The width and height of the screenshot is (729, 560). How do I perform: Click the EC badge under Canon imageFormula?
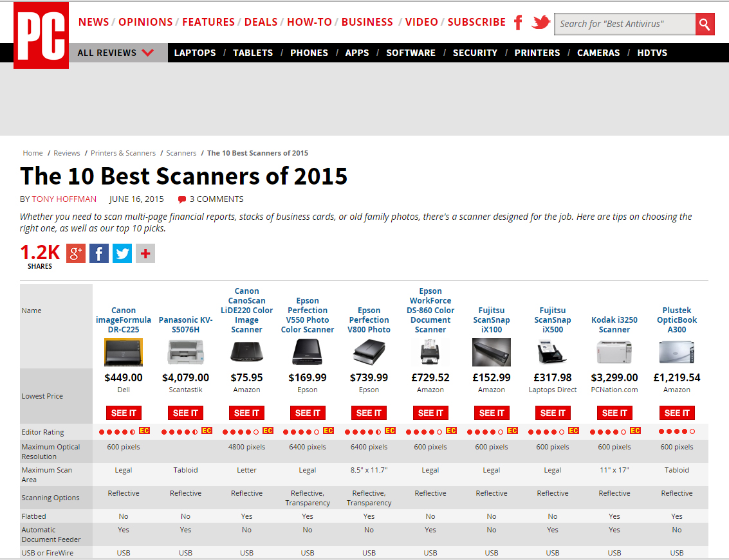(x=144, y=431)
